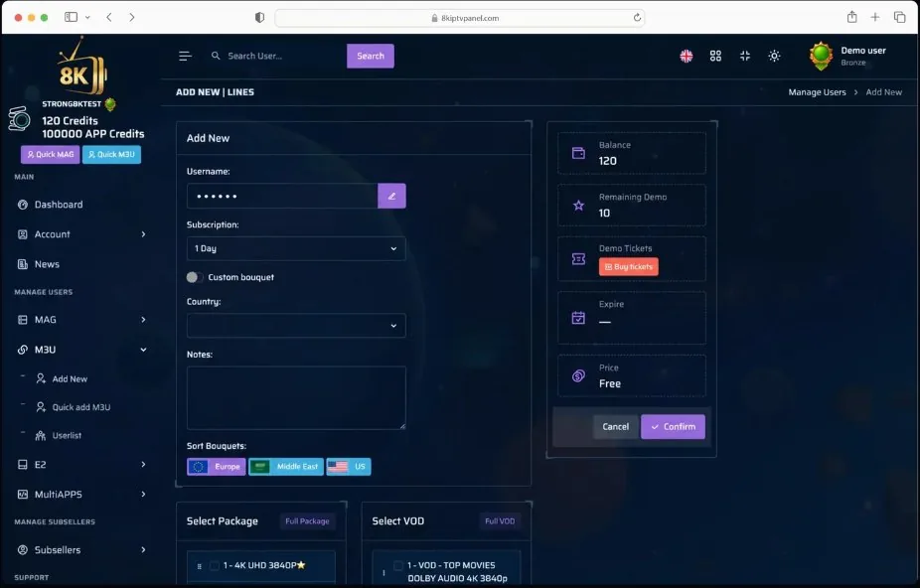Cancel adding the new line
This screenshot has height=588, width=920.
pos(615,427)
